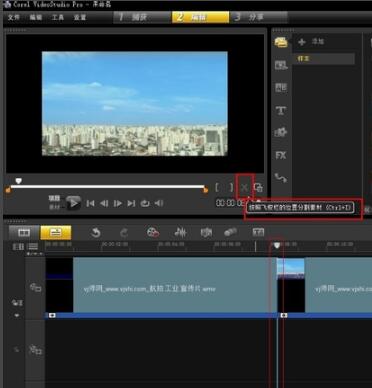Open the Media library category

[x=281, y=42]
